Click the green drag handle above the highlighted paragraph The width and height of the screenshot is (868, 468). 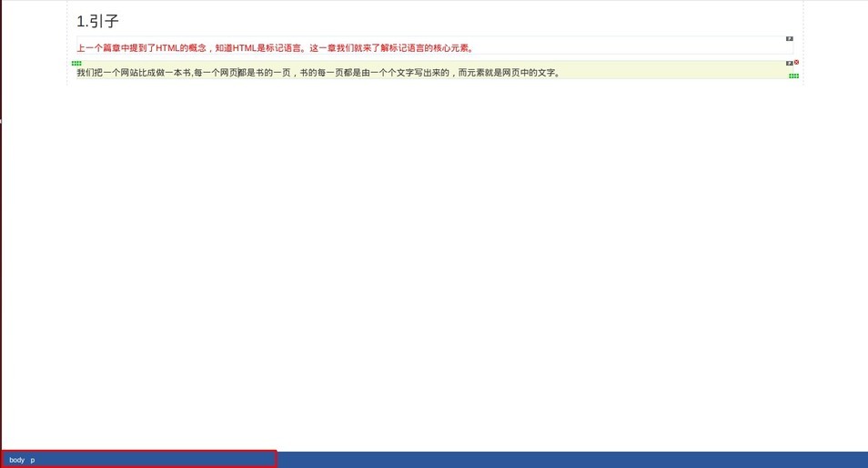[x=76, y=63]
